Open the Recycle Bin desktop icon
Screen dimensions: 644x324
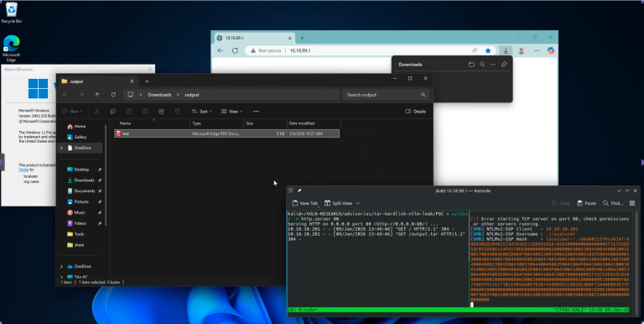pyautogui.click(x=12, y=13)
